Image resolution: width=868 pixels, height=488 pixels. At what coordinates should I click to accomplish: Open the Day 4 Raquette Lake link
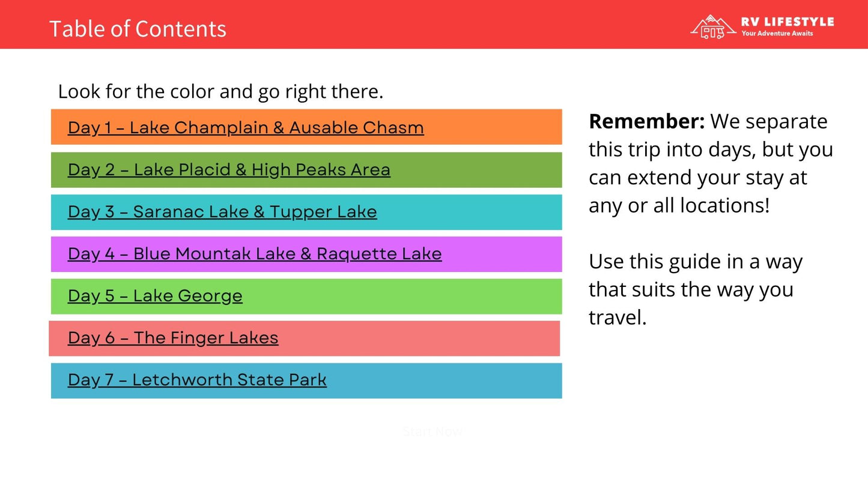[x=255, y=254]
